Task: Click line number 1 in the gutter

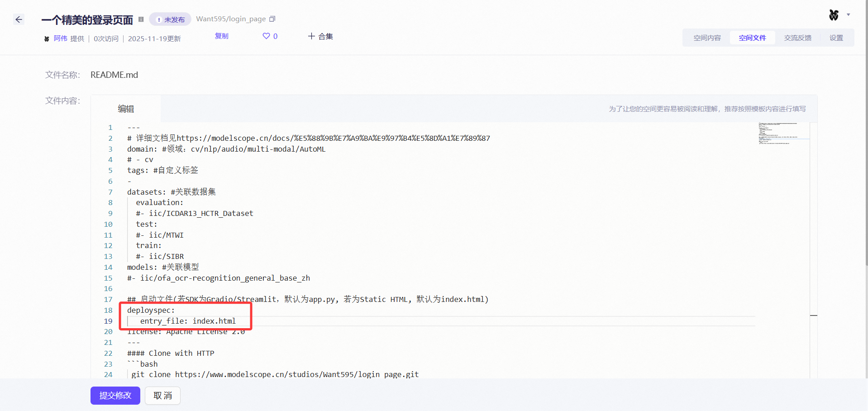Action: pyautogui.click(x=110, y=127)
